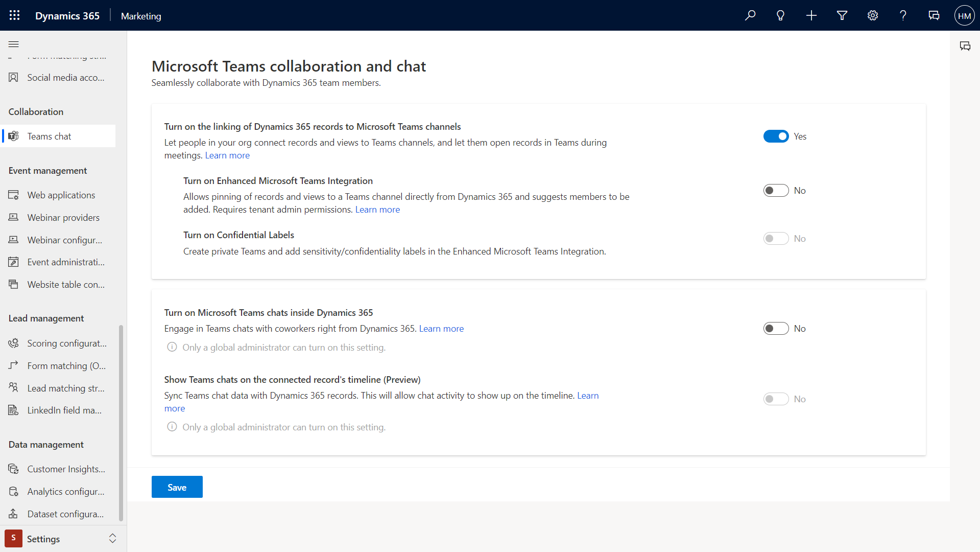Click the Collaboration section header
The image size is (980, 552).
[36, 112]
